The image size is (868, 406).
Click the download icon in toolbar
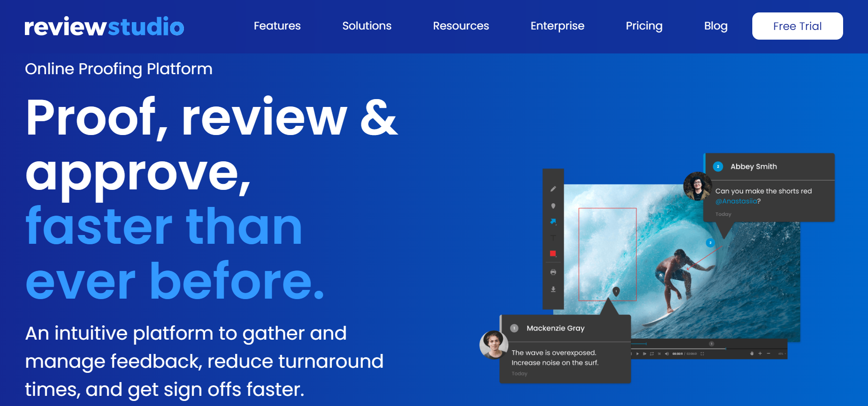point(553,289)
